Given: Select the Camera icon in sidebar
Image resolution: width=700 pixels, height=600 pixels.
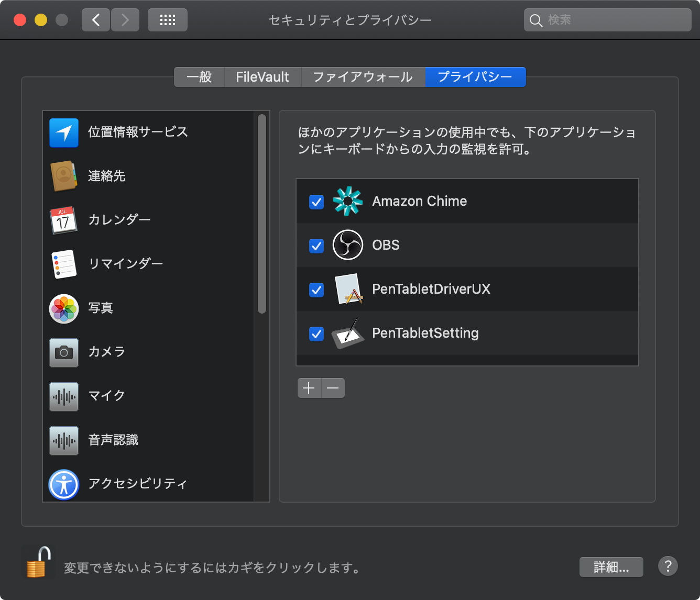Looking at the screenshot, I should pyautogui.click(x=64, y=352).
